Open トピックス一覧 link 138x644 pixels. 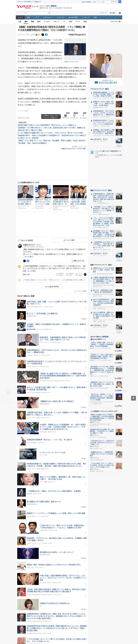pos(115,21)
